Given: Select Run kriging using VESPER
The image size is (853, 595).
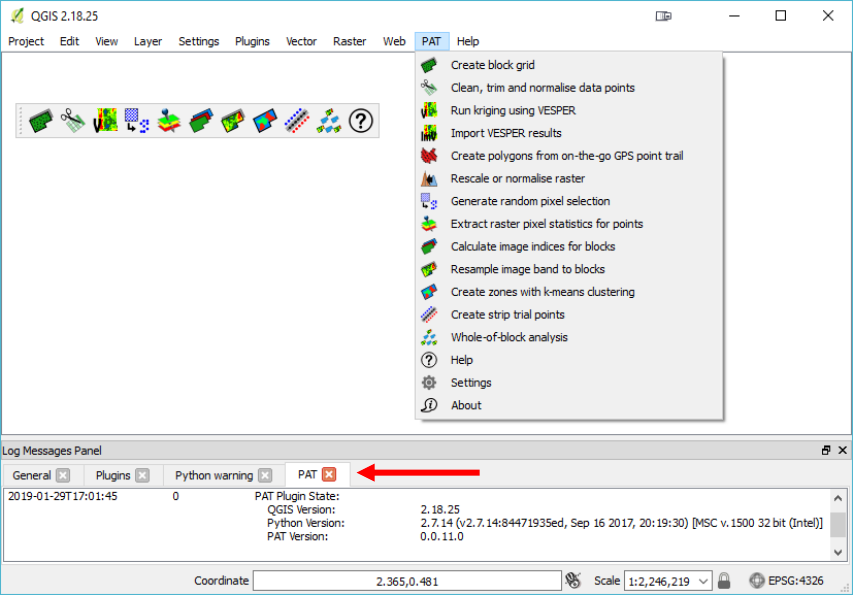Looking at the screenshot, I should click(x=569, y=110).
